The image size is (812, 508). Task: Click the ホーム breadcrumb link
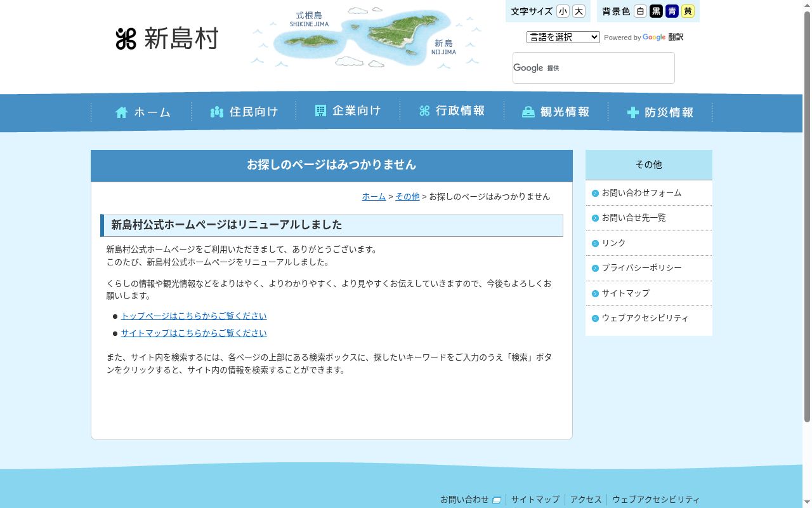[x=374, y=197]
